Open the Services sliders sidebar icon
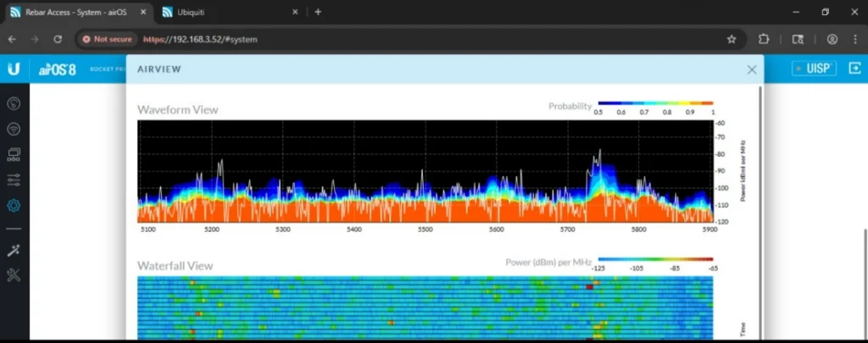This screenshot has height=343, width=868. click(x=14, y=180)
